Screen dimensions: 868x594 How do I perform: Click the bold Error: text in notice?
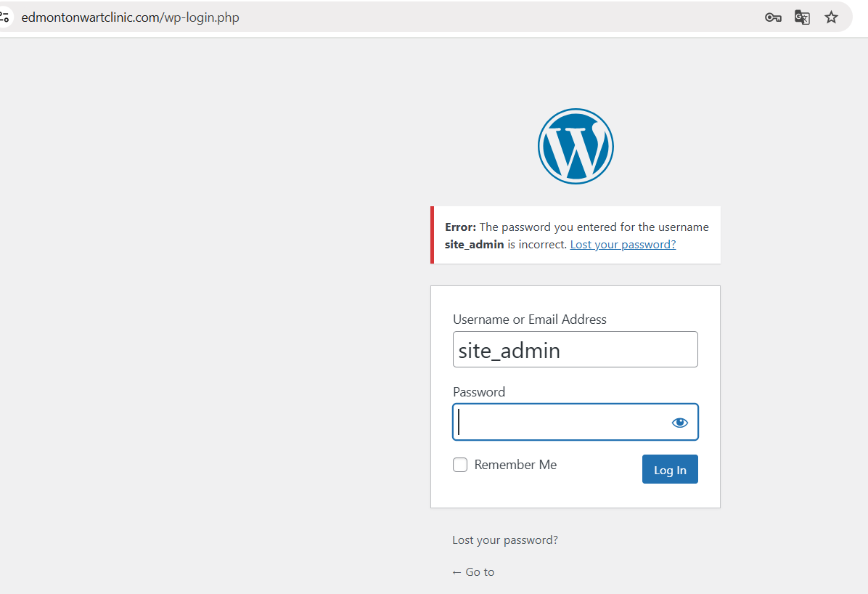461,227
